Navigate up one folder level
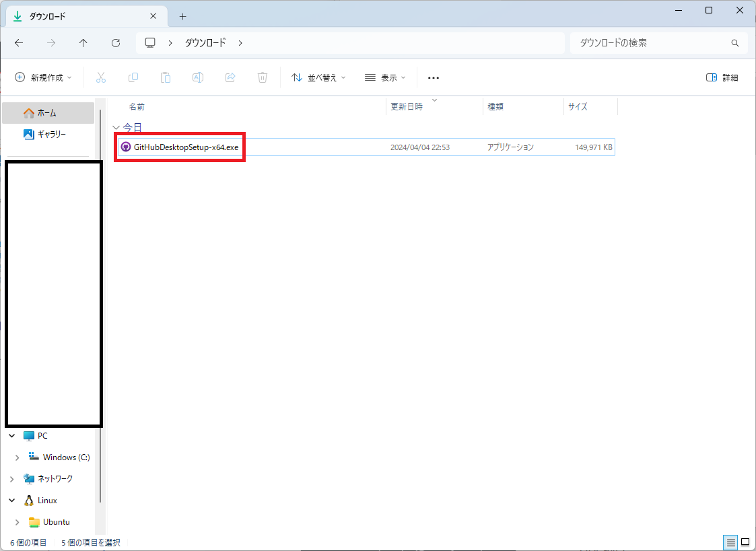 pyautogui.click(x=82, y=42)
